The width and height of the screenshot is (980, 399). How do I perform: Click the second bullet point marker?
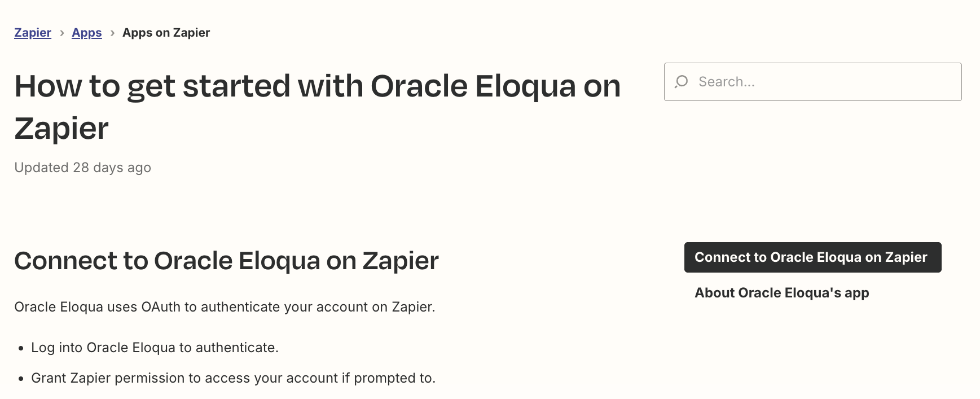click(x=21, y=379)
